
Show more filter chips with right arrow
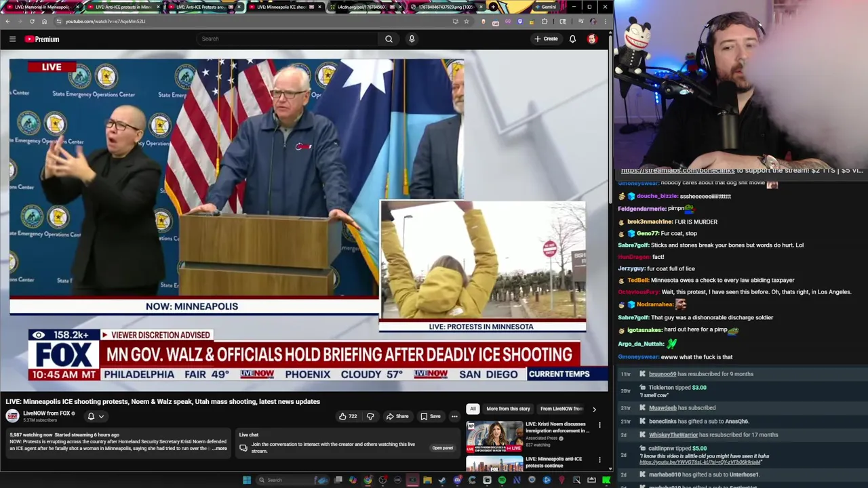594,409
